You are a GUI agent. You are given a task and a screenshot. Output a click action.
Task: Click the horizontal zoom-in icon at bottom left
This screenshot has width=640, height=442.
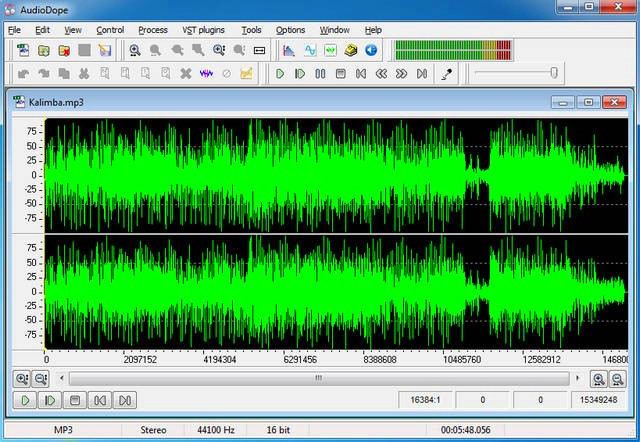point(22,379)
